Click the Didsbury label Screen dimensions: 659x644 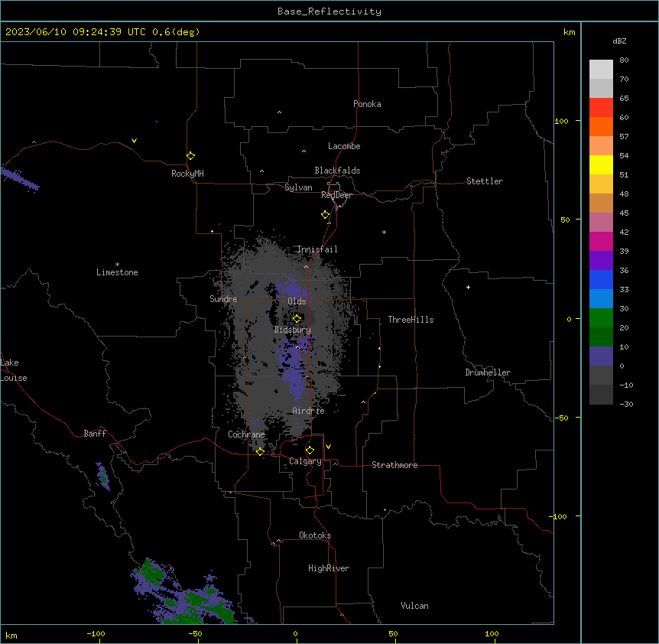[x=292, y=330]
